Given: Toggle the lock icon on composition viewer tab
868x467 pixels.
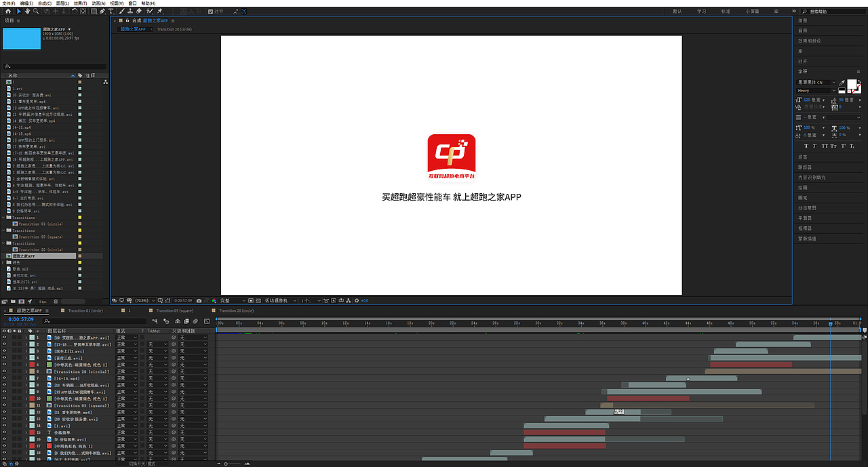Looking at the screenshot, I should coord(127,20).
